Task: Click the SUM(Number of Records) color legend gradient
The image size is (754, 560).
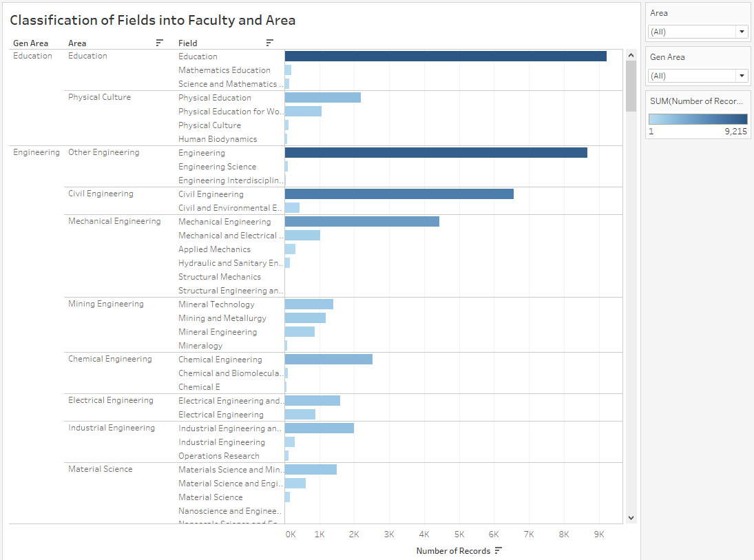Action: tap(698, 118)
